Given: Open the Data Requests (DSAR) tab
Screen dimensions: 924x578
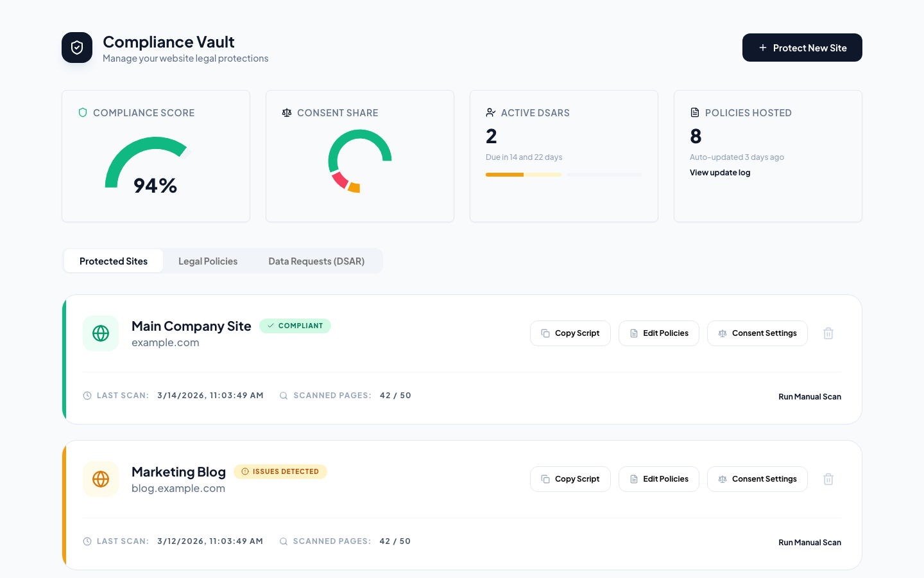Looking at the screenshot, I should tap(316, 261).
